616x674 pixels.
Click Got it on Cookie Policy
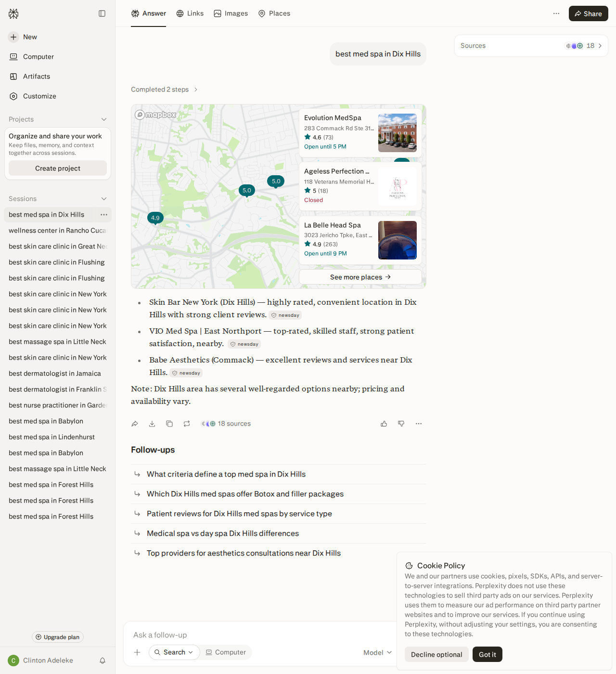coord(488,654)
